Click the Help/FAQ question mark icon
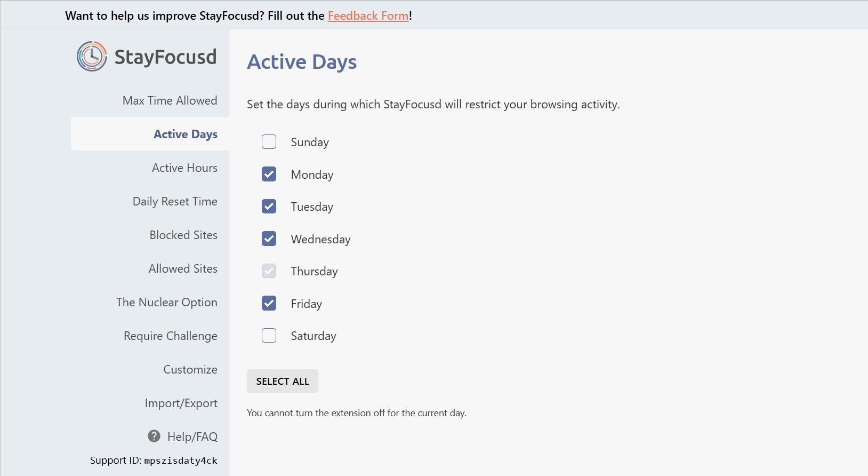 pyautogui.click(x=154, y=436)
